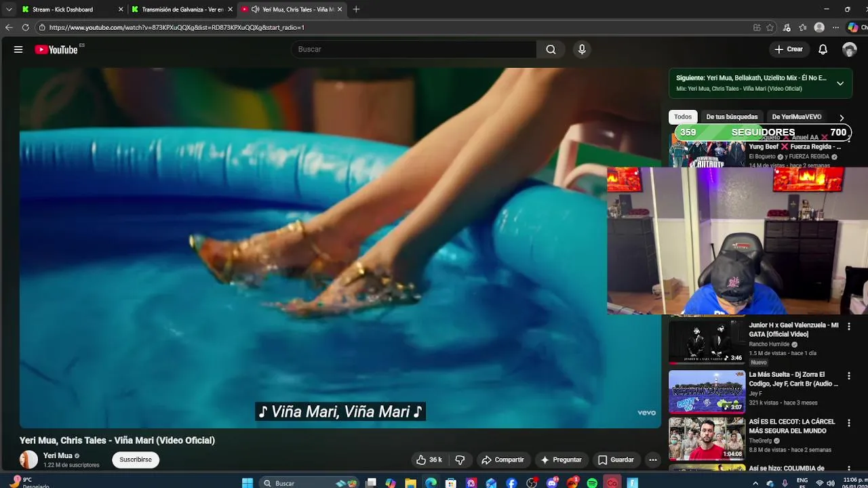Open La Más Suelta video thumbnail

(x=707, y=391)
